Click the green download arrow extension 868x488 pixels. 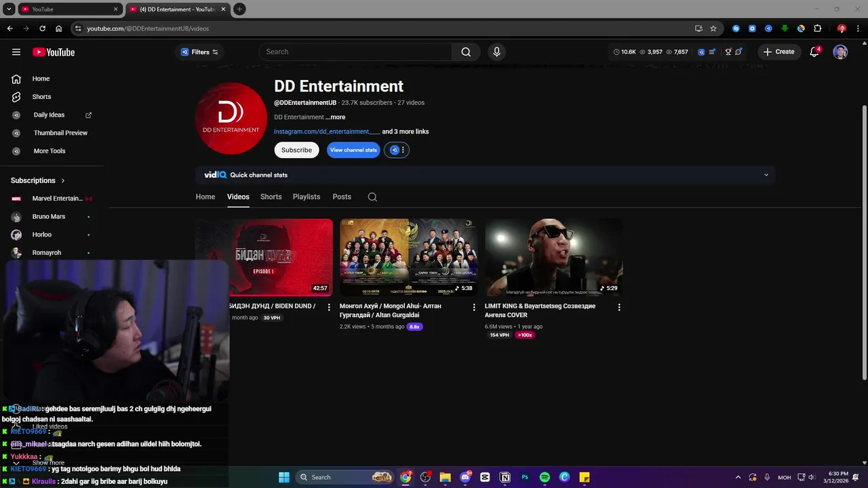tap(785, 28)
